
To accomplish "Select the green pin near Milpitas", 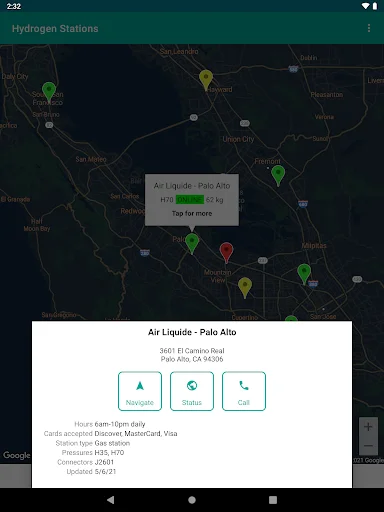I will (304, 274).
